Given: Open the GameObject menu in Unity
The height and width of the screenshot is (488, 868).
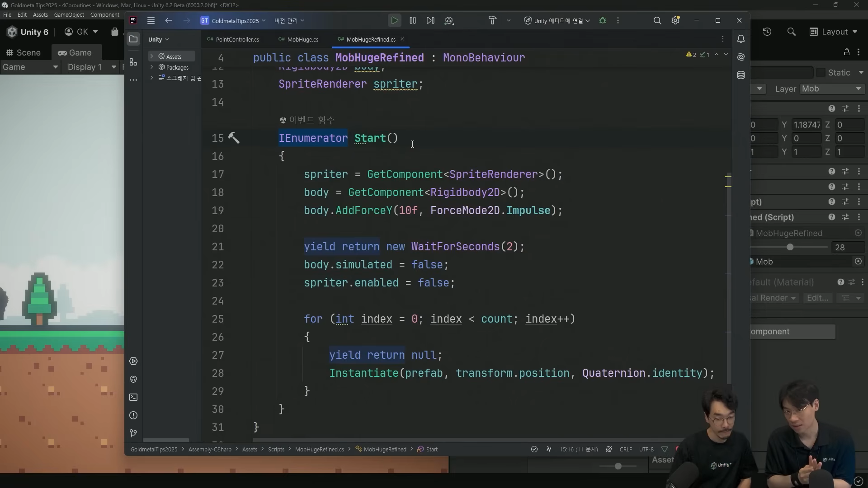Looking at the screenshot, I should [69, 15].
